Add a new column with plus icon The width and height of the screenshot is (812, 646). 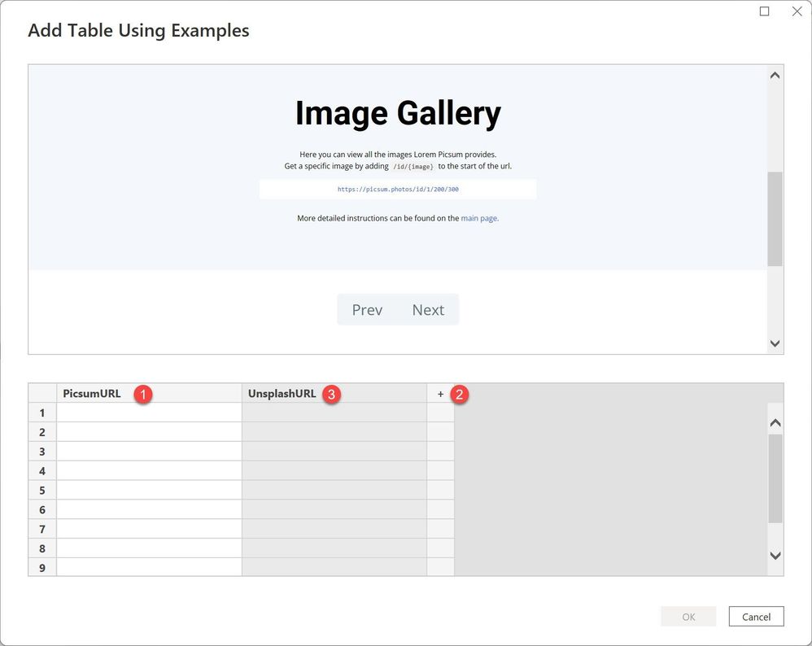point(440,394)
